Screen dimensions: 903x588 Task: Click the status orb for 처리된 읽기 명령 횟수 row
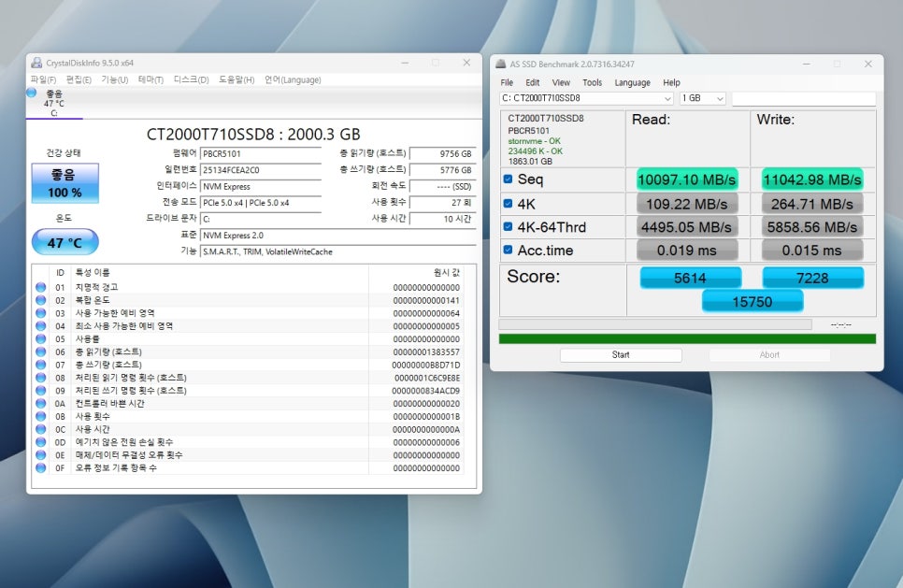[41, 378]
